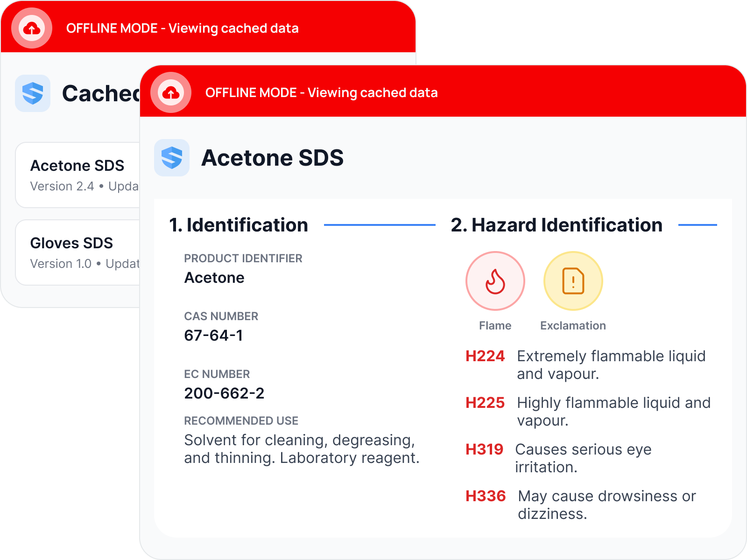Click hazard code H319

(x=484, y=449)
